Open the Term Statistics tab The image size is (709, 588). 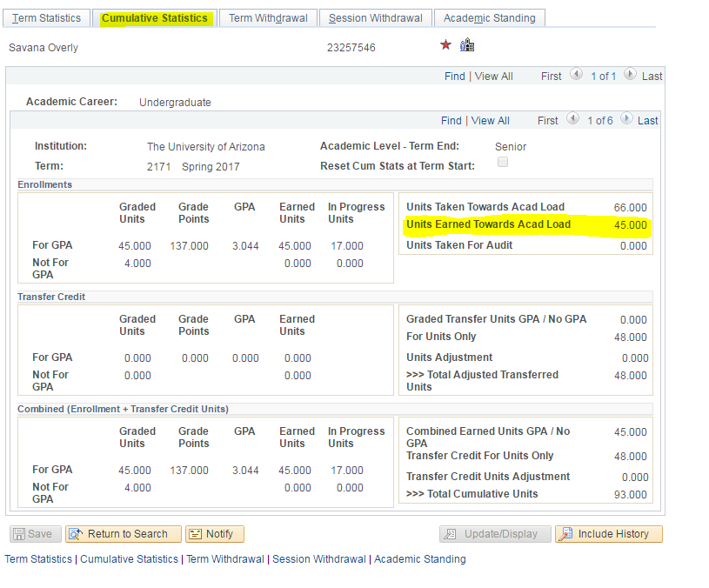tap(47, 18)
